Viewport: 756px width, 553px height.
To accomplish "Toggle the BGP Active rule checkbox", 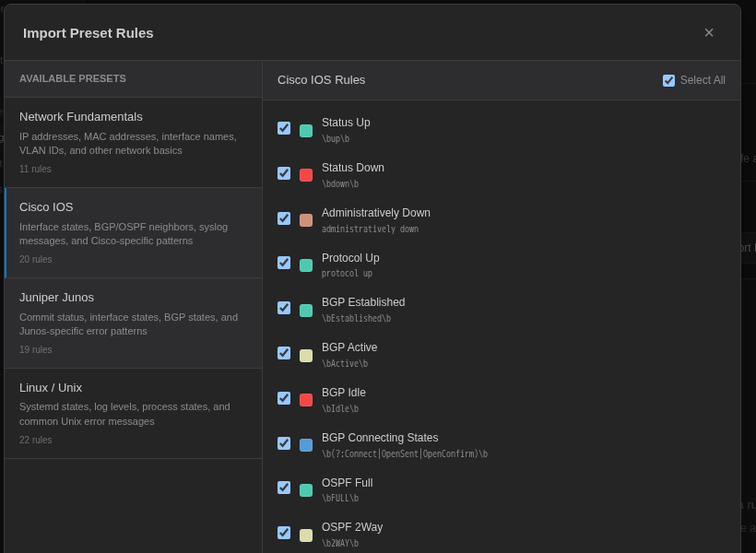I will click(284, 353).
